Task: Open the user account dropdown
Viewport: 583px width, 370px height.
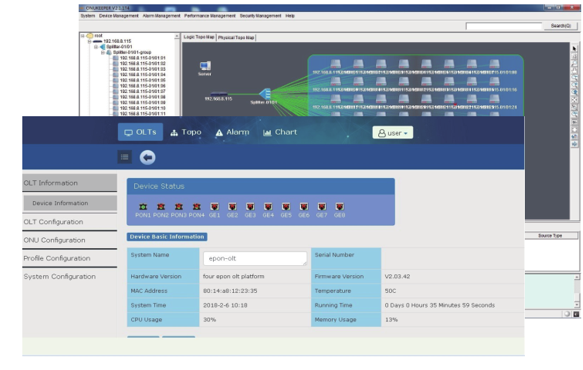Action: 393,133
